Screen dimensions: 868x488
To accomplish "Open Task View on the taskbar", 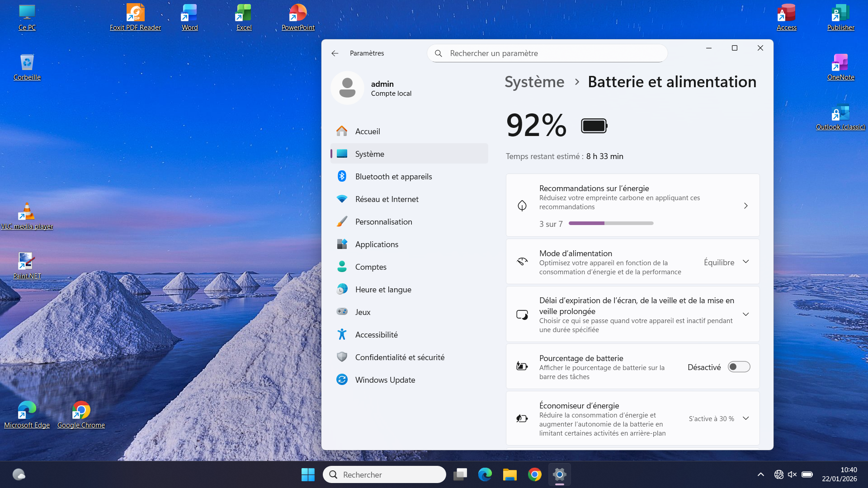I will pyautogui.click(x=460, y=474).
